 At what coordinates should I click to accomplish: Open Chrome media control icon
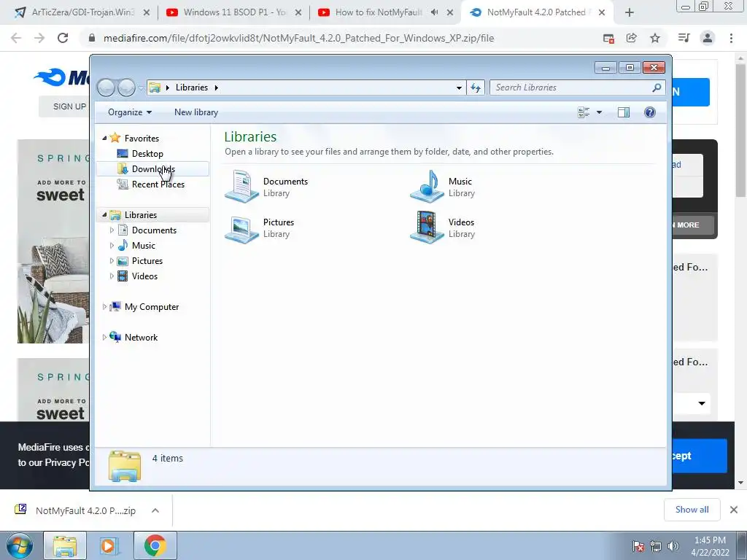[x=684, y=38]
